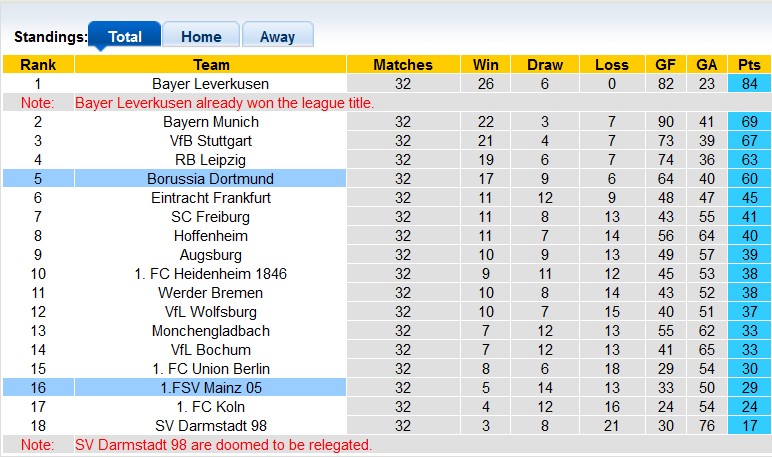Viewport: 772px width, 457px height.
Task: Click the Pts column header
Action: [x=749, y=65]
